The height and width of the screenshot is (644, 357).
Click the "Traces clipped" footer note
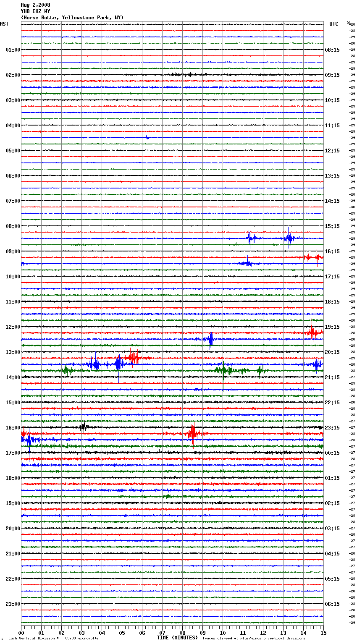254,639
